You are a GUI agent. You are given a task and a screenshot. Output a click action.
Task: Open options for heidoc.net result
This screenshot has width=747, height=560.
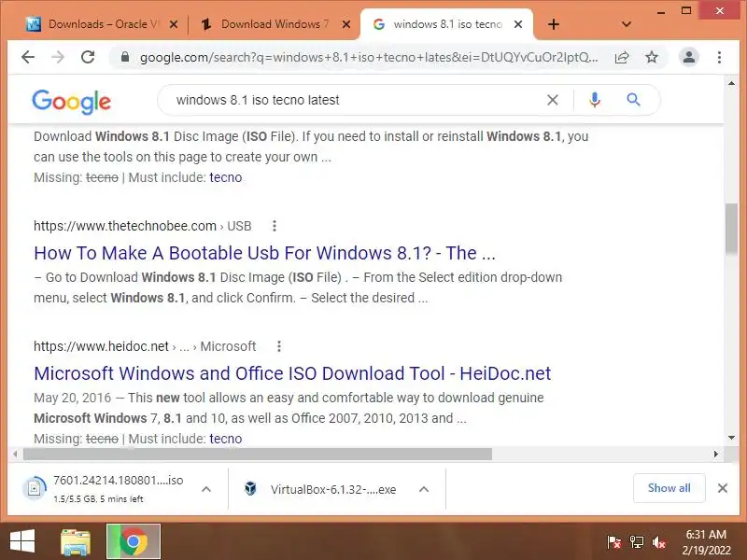(279, 346)
